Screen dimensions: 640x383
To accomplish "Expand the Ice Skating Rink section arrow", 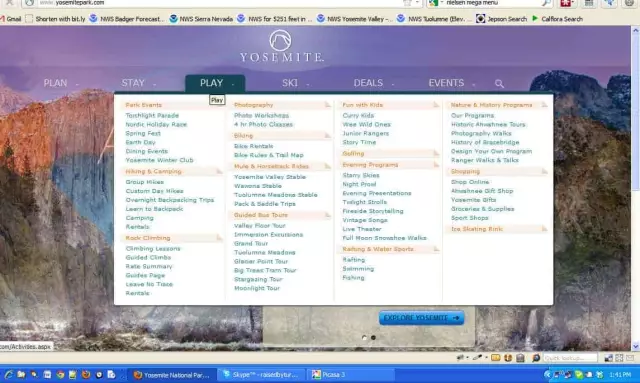I will click(x=544, y=229).
